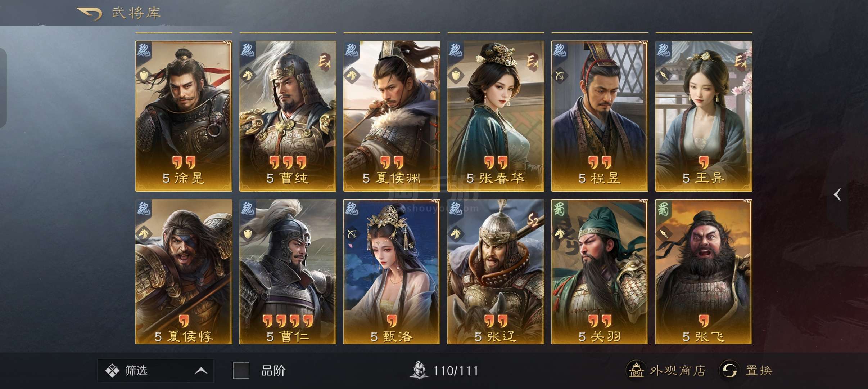Viewport: 868px width, 389px height.
Task: Click the 置换 exchange icon
Action: [x=729, y=370]
